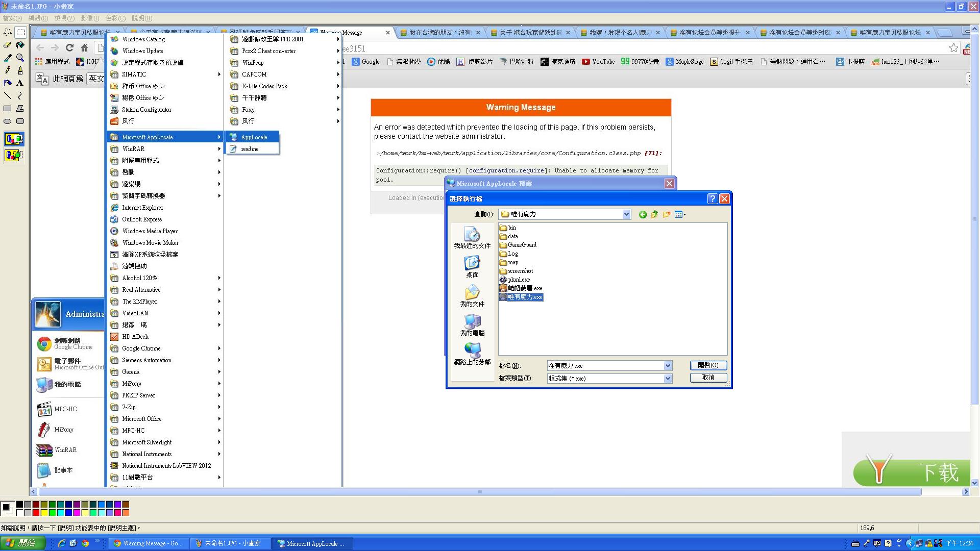Select the straight Line tool

point(8,95)
